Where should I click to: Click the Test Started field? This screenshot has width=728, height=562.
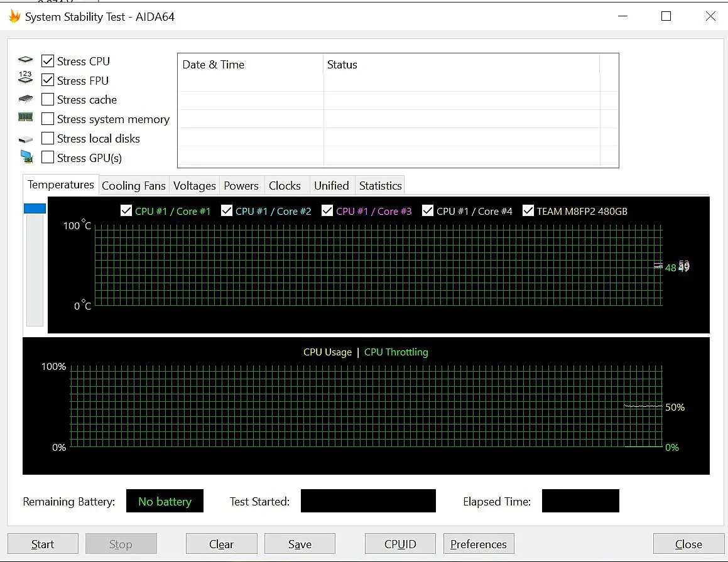click(x=368, y=500)
